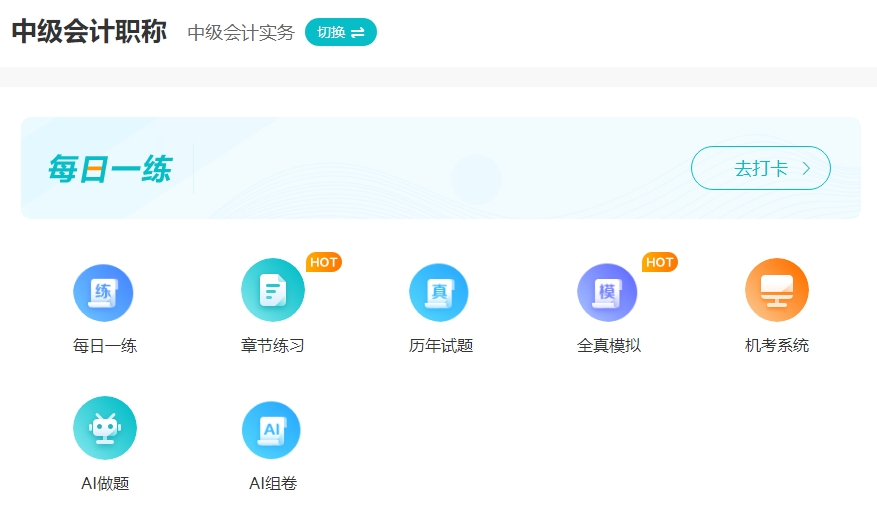
Task: Click the 章节练习 text label
Action: pyautogui.click(x=272, y=346)
